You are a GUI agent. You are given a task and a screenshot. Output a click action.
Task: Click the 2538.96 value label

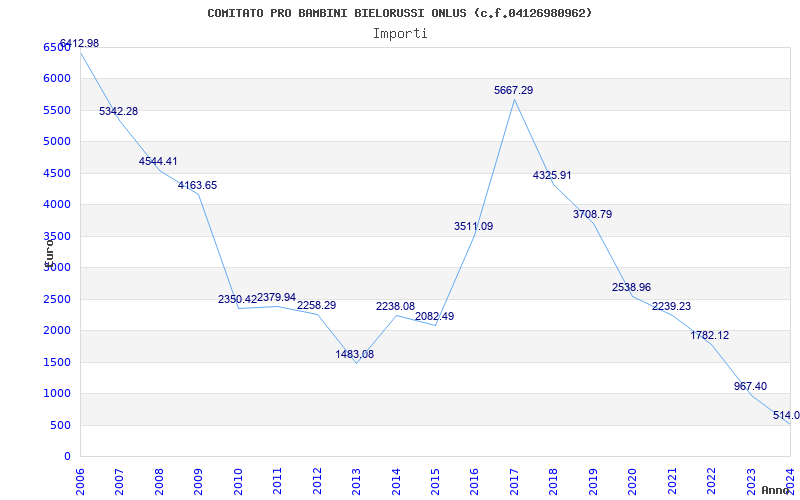[x=632, y=287]
